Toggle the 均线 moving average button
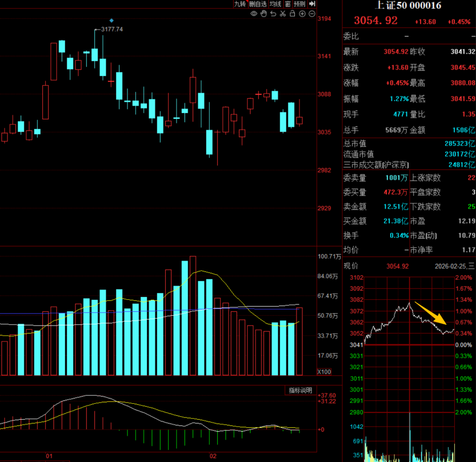Image resolution: width=476 pixels, height=462 pixels. (x=275, y=4)
